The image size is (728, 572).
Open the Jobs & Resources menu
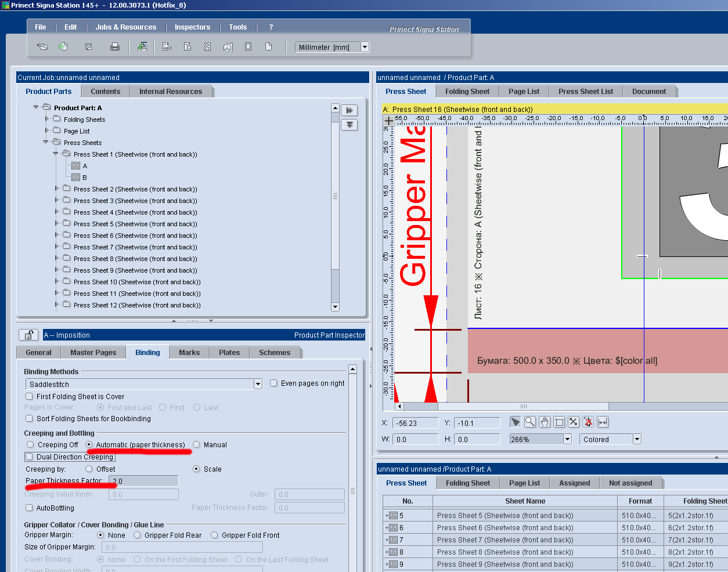[x=126, y=27]
